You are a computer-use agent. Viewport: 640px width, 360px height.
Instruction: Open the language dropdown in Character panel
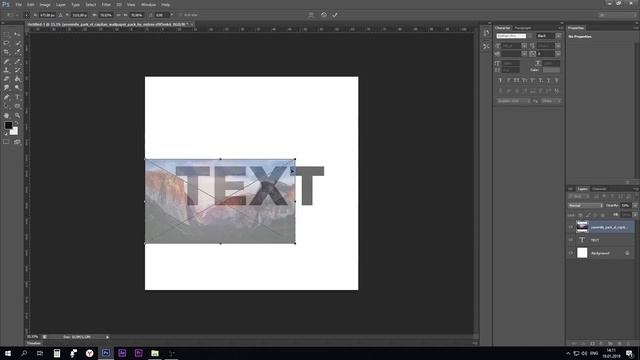click(x=513, y=101)
